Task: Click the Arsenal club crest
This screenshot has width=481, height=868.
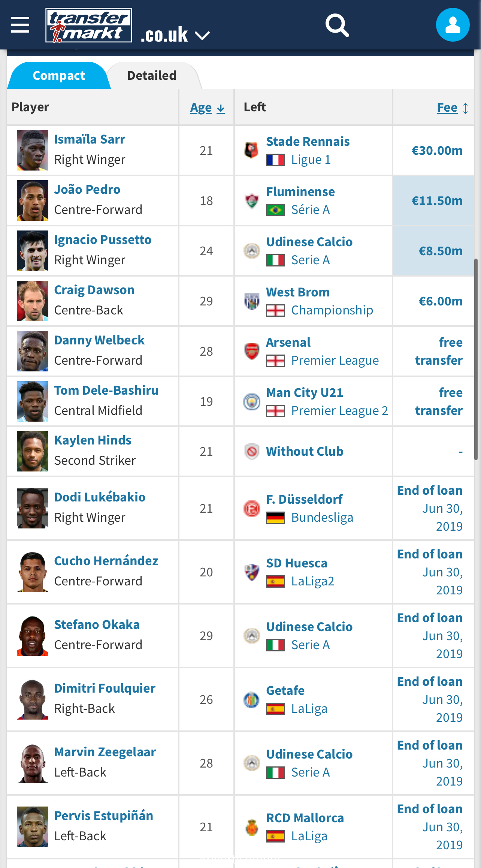Action: point(252,351)
